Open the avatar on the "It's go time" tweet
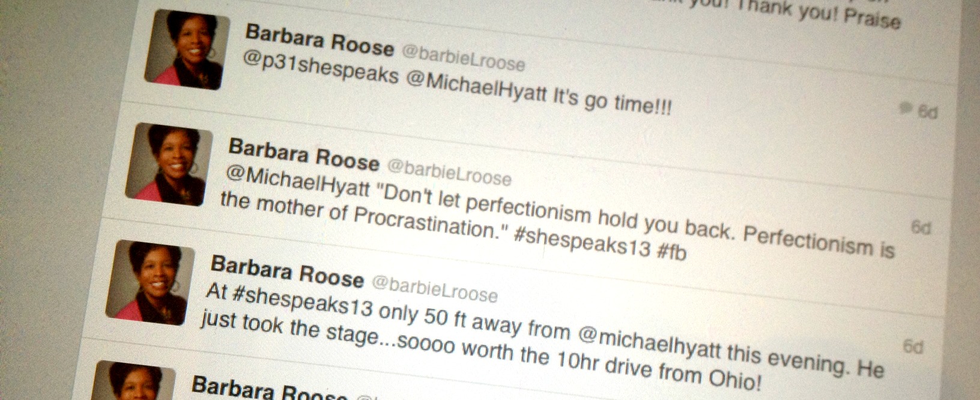The height and width of the screenshot is (400, 980). (x=187, y=49)
